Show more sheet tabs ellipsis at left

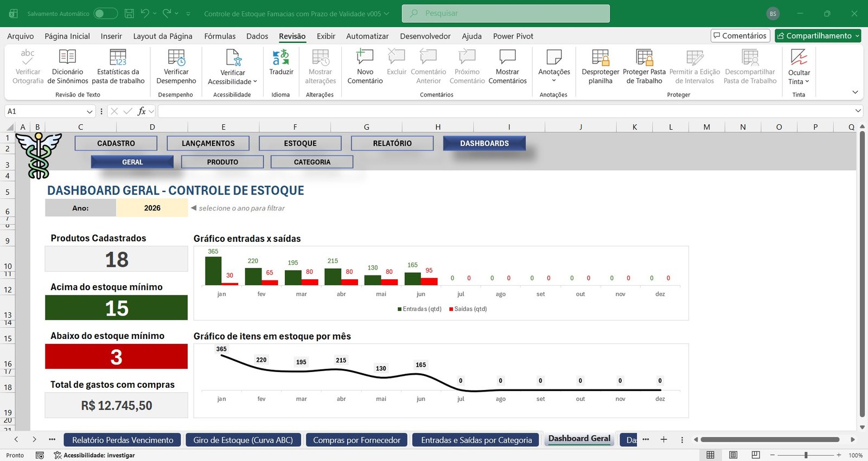click(52, 439)
